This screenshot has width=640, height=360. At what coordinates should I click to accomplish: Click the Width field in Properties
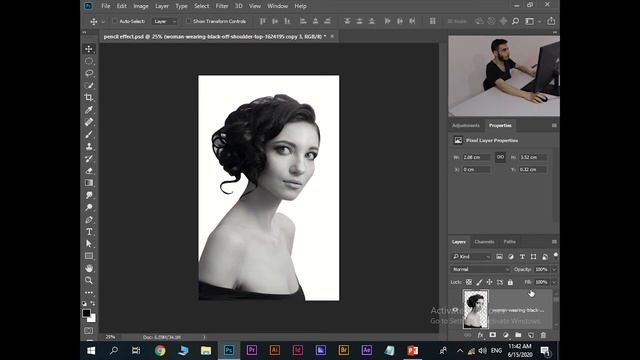(x=476, y=157)
